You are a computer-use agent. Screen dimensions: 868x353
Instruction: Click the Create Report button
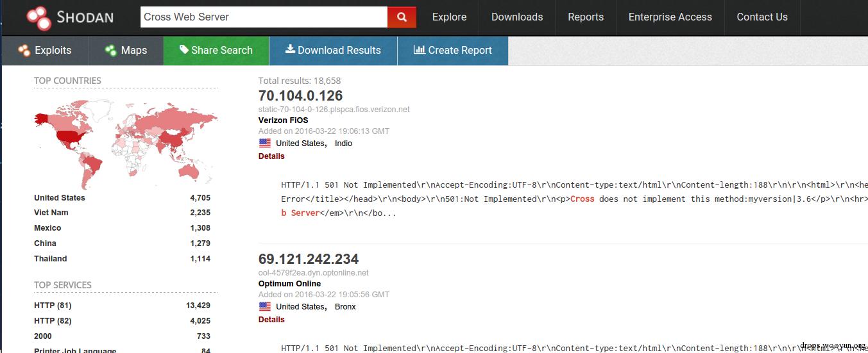tap(453, 51)
